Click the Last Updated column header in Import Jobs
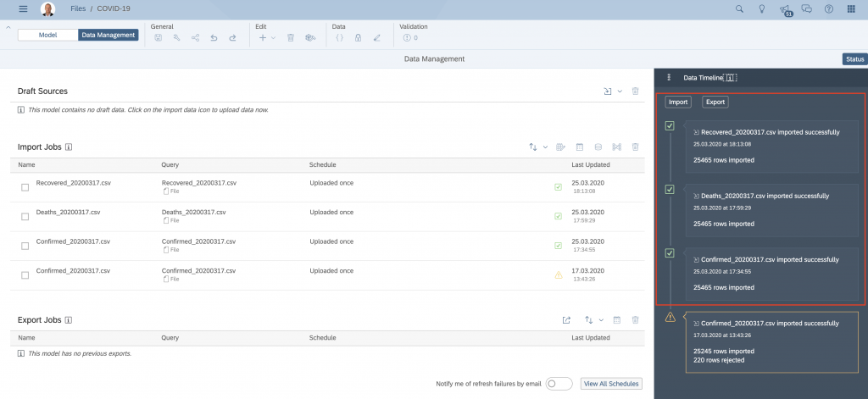Screen dimensions: 868x399 [x=591, y=165]
